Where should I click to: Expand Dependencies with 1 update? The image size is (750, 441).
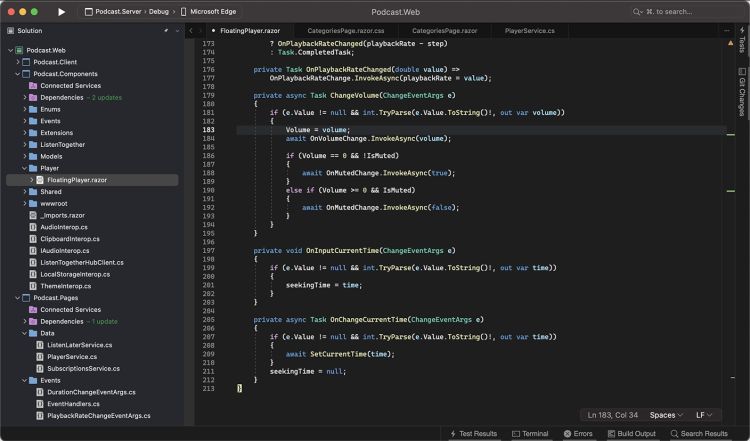point(25,321)
